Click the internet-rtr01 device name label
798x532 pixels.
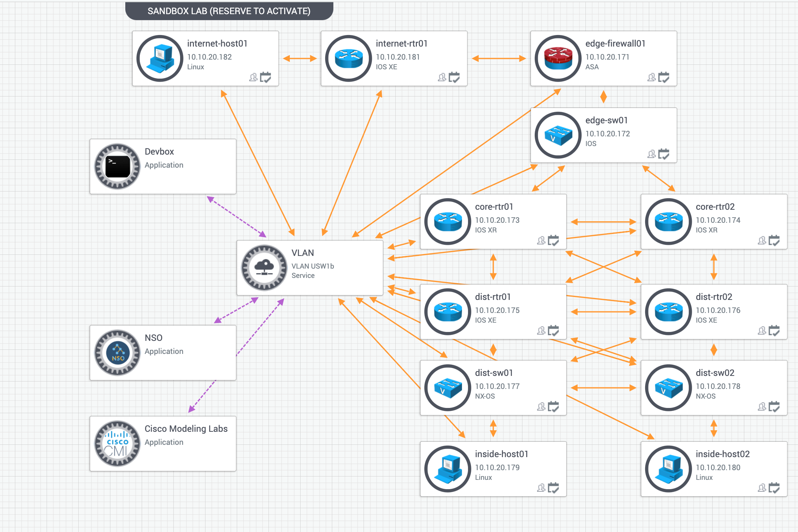[x=401, y=43]
